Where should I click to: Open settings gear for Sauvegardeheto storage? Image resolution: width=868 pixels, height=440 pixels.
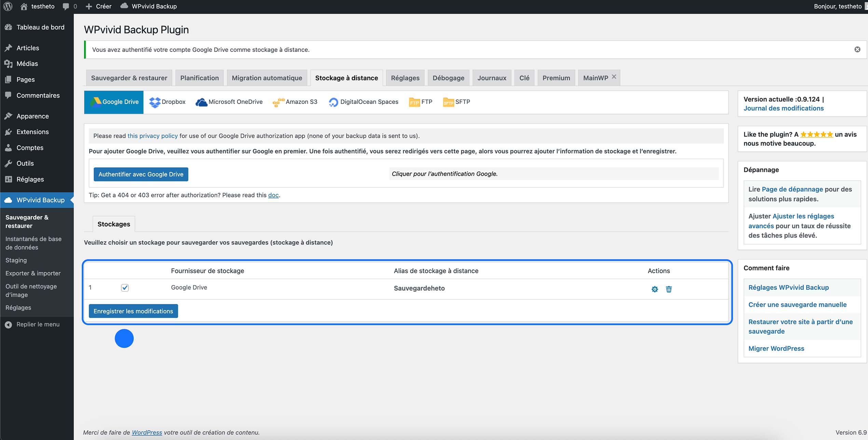[655, 289]
